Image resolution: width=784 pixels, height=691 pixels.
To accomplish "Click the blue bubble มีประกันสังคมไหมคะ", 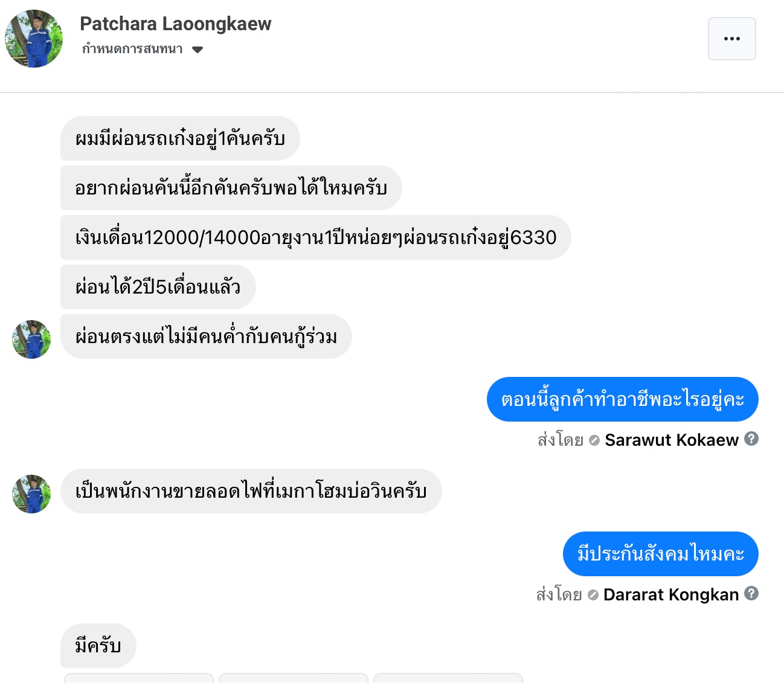I will click(660, 554).
